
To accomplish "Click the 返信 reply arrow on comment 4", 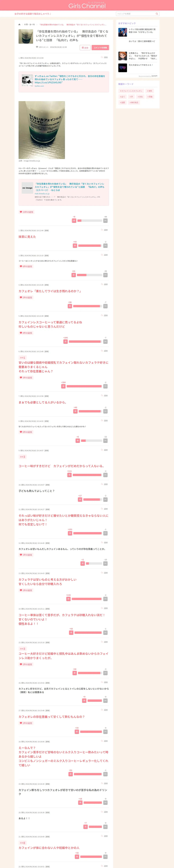I will click(x=104, y=284).
